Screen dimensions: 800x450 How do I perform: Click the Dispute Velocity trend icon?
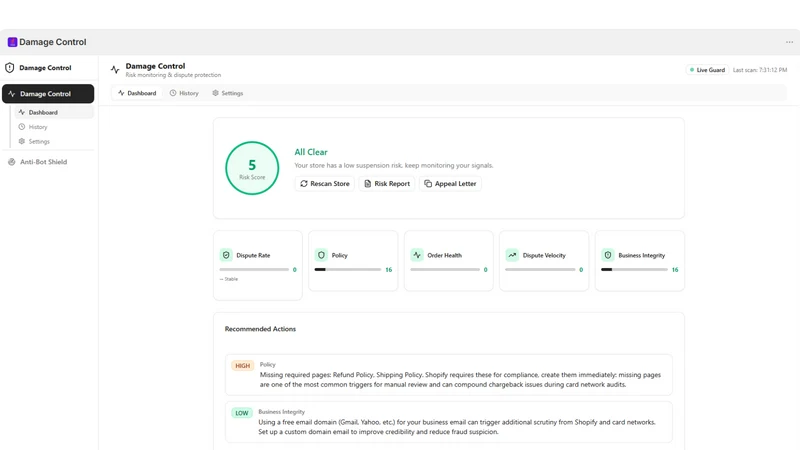point(512,255)
